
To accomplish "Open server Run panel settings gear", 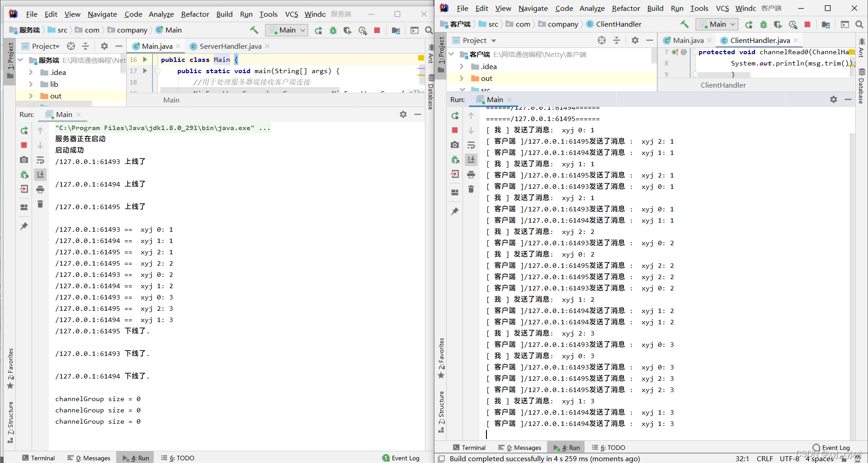I will click(x=403, y=114).
